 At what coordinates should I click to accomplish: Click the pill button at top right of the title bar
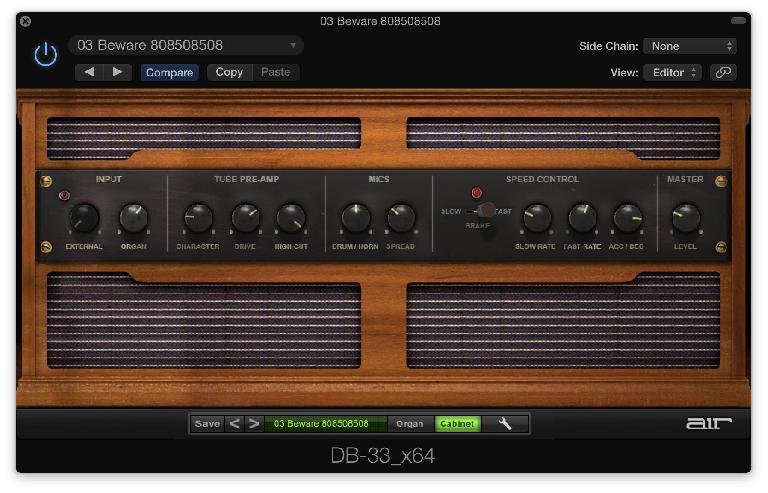[738, 21]
